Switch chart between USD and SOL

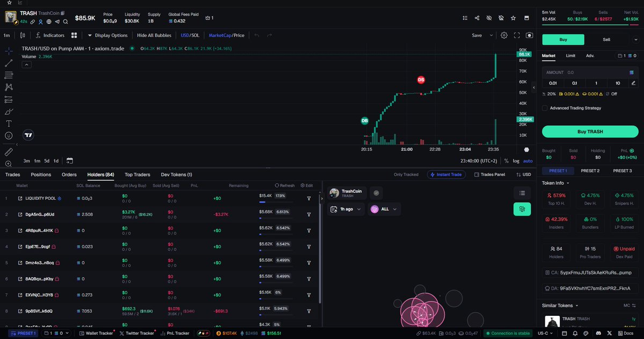click(190, 35)
